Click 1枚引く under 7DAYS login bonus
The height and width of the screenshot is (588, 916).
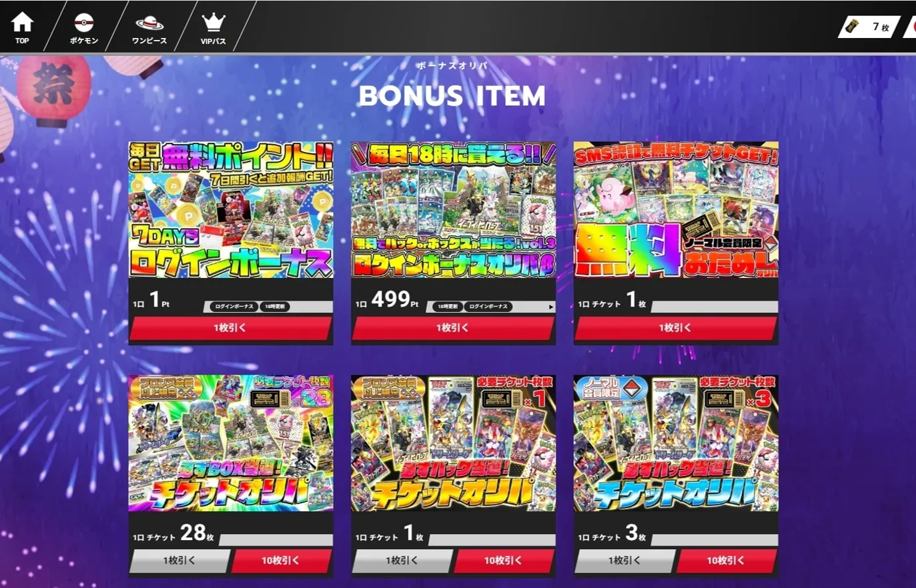(x=231, y=328)
